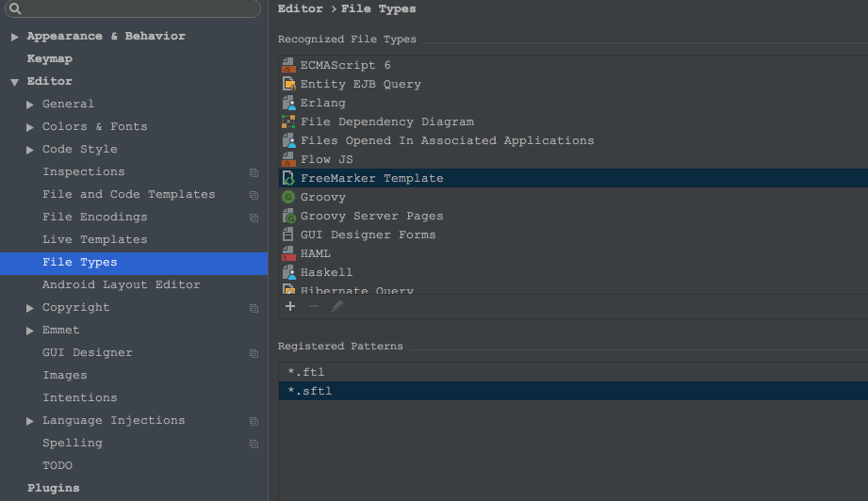Click the project icon beside GUI Designer
The image size is (868, 501).
pyautogui.click(x=254, y=354)
